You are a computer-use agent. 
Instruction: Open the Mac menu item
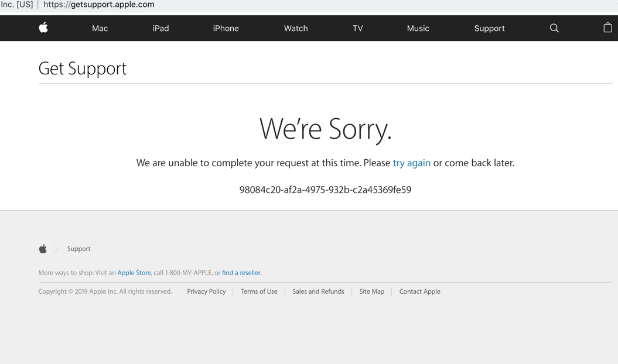click(100, 28)
